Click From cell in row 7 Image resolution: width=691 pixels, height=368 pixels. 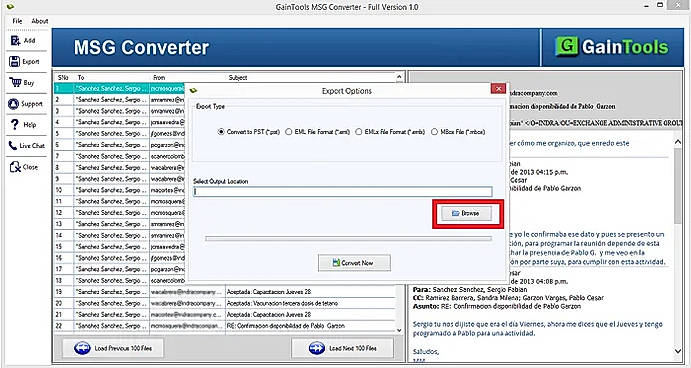coord(167,156)
